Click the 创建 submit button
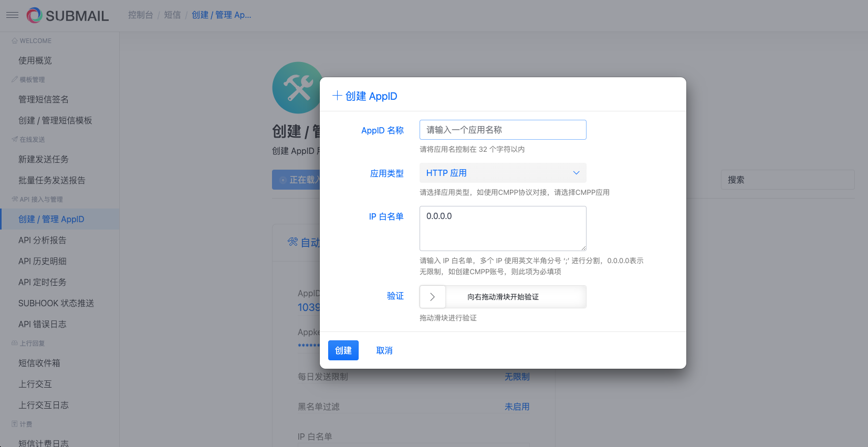The image size is (868, 447). pyautogui.click(x=343, y=350)
